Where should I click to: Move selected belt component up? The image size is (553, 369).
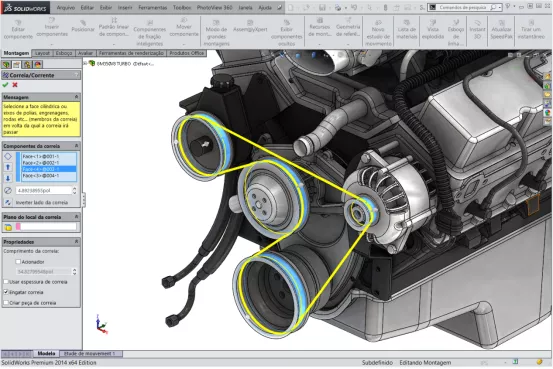(8, 167)
